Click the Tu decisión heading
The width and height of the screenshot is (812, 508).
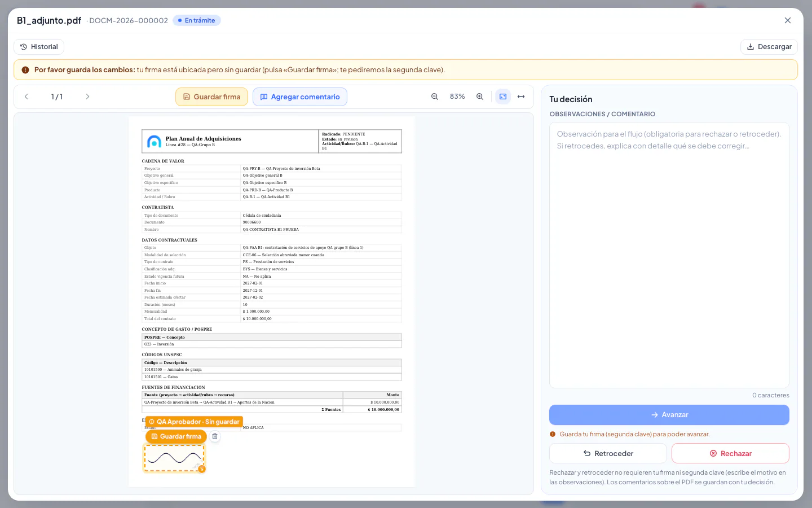[x=571, y=99]
